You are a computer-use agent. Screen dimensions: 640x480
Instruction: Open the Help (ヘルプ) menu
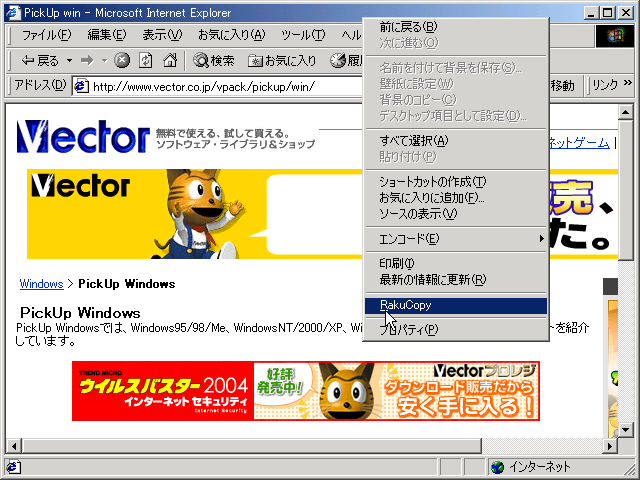[351, 35]
